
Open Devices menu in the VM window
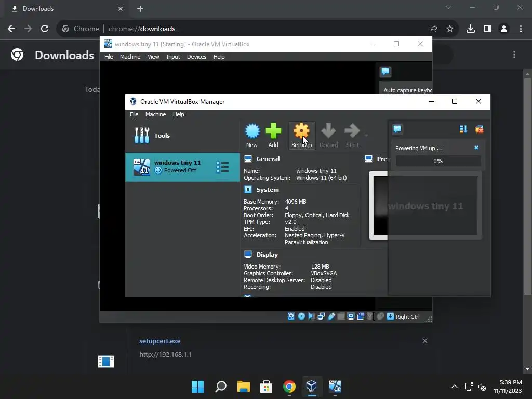coord(197,57)
